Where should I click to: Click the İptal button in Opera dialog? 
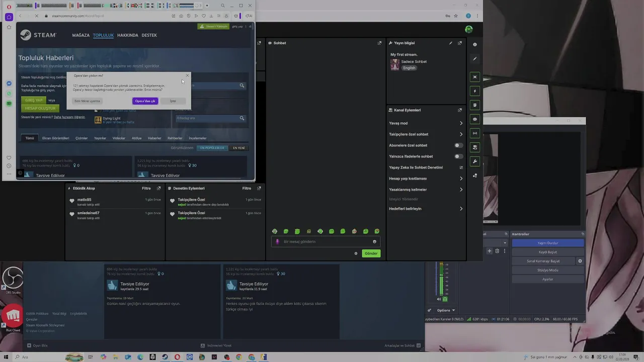173,101
